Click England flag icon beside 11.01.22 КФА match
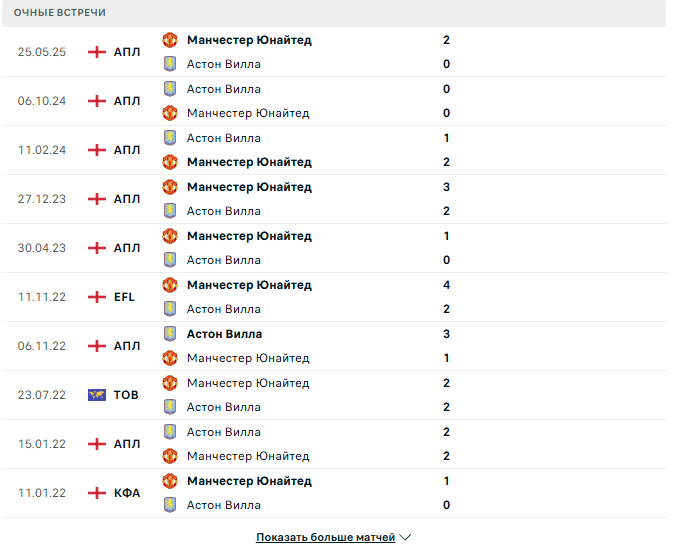This screenshot has width=673, height=554. click(x=97, y=493)
